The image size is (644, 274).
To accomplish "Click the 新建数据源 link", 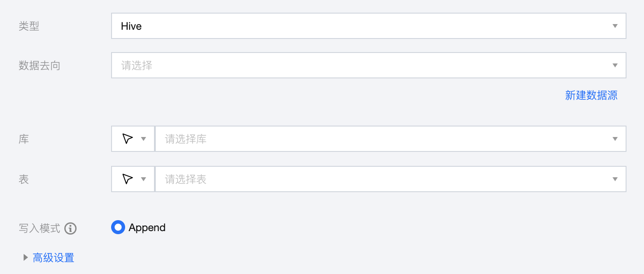I will pos(591,95).
